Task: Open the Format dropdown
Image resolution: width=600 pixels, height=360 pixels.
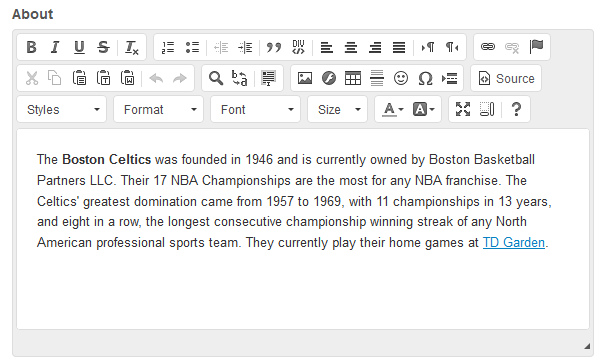Action: pos(158,109)
